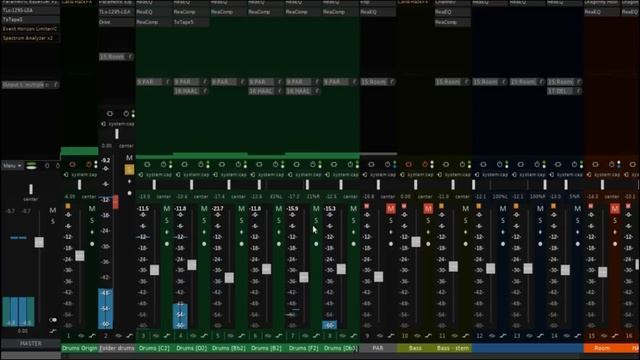Click small diamond icon under Solo on track 14
This screenshot has width=640, height=360.
[x=578, y=232]
